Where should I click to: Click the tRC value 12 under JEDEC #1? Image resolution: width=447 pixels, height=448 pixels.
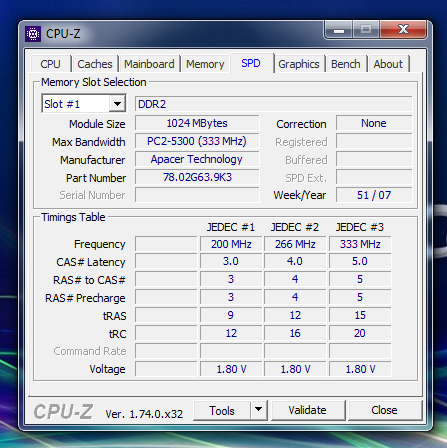[x=231, y=333]
